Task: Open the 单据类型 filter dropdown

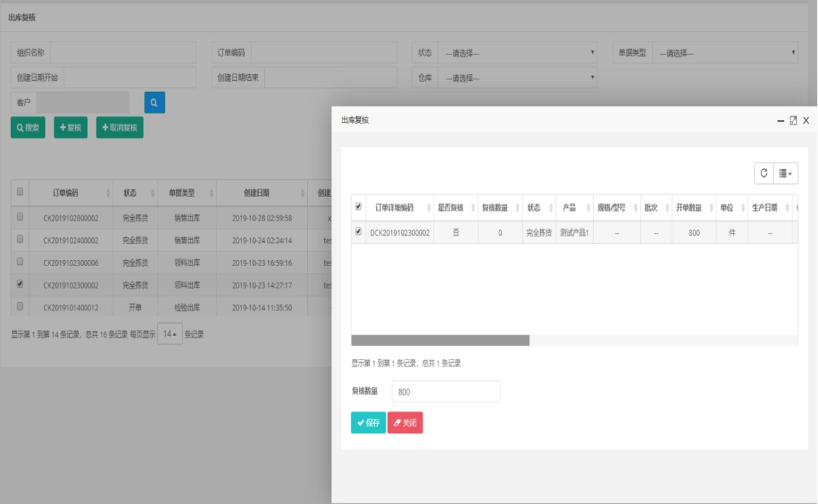Action: coord(725,53)
